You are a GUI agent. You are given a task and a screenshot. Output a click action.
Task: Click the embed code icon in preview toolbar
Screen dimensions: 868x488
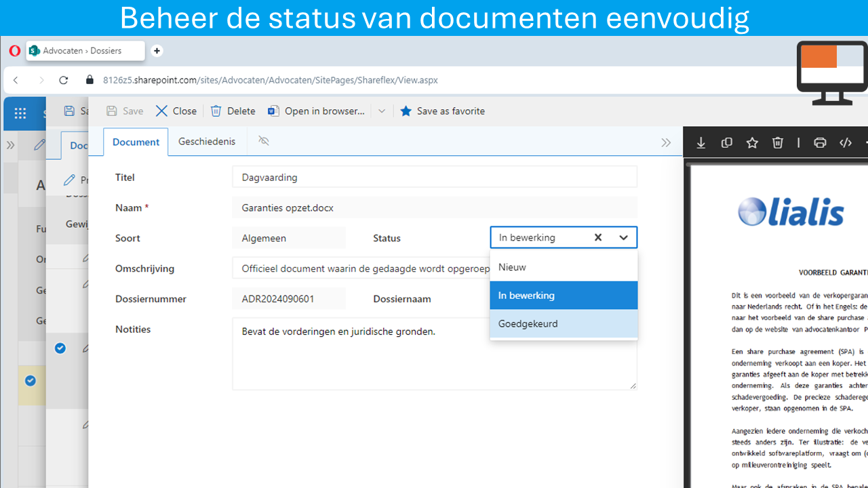pos(845,142)
